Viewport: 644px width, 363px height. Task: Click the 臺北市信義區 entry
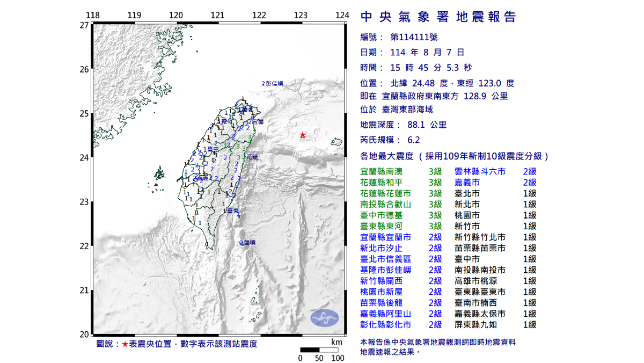tap(386, 259)
